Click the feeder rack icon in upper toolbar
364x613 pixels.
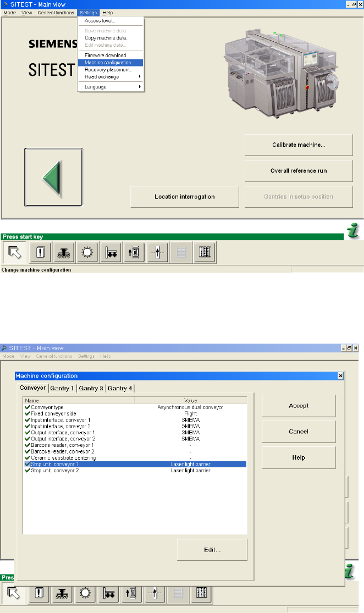pos(205,252)
